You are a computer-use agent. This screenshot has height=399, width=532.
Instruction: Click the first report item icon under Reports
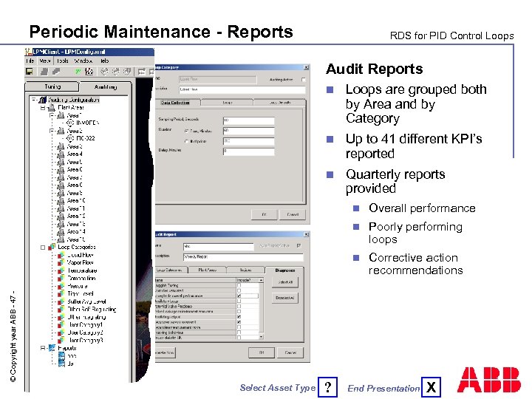[61, 356]
